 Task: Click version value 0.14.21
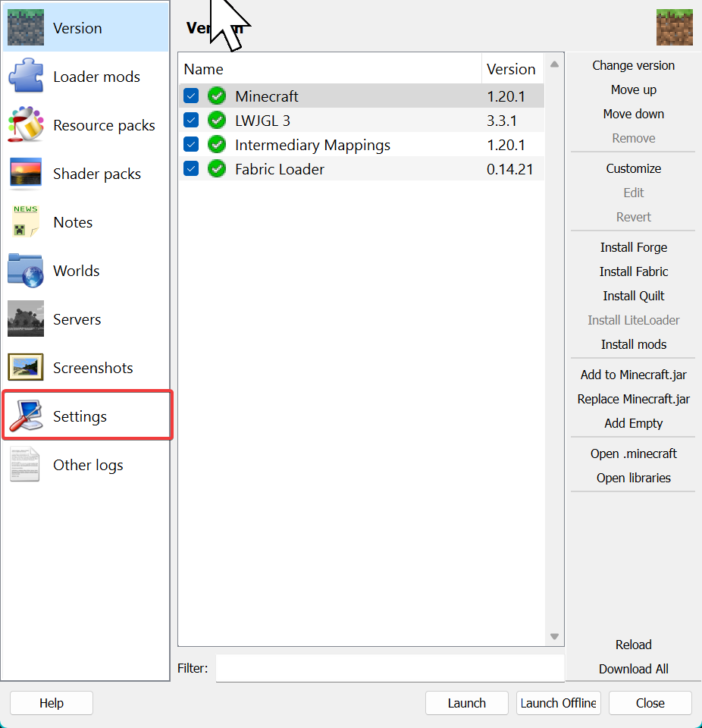[509, 169]
